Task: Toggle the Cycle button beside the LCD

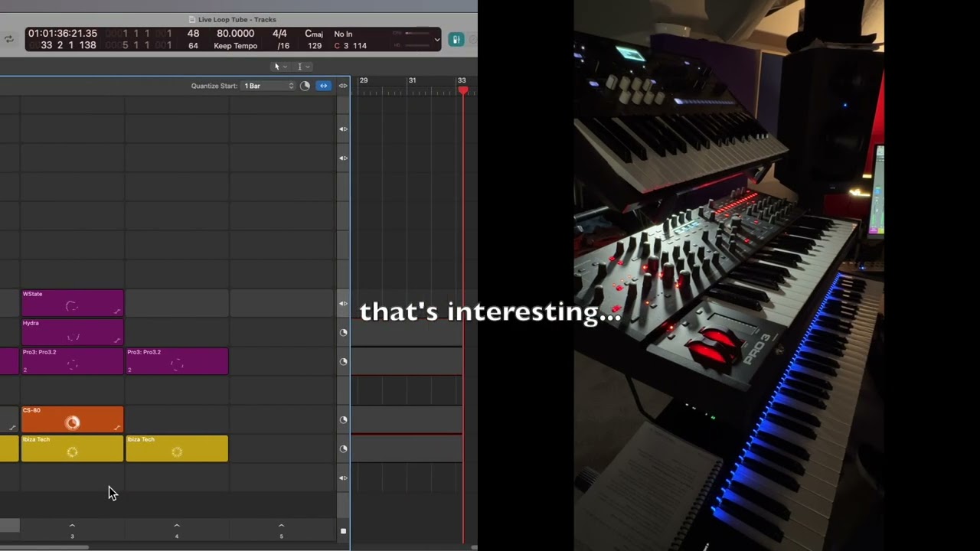Action: pos(9,39)
